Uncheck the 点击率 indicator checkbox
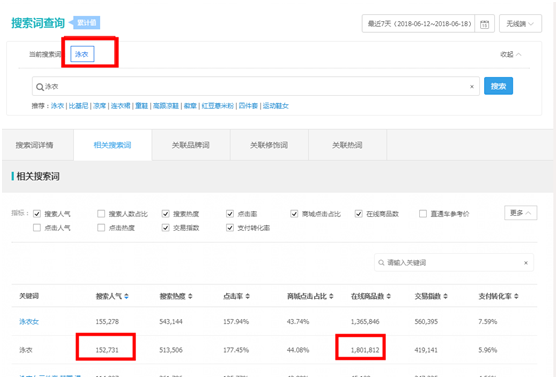The width and height of the screenshot is (558, 379). pos(230,214)
